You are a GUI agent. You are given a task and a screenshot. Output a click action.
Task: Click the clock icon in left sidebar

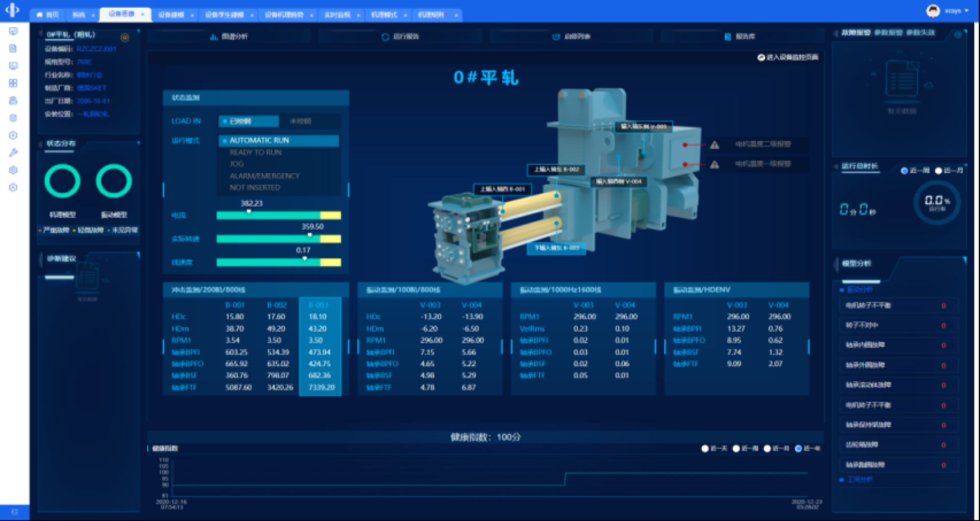[x=13, y=135]
